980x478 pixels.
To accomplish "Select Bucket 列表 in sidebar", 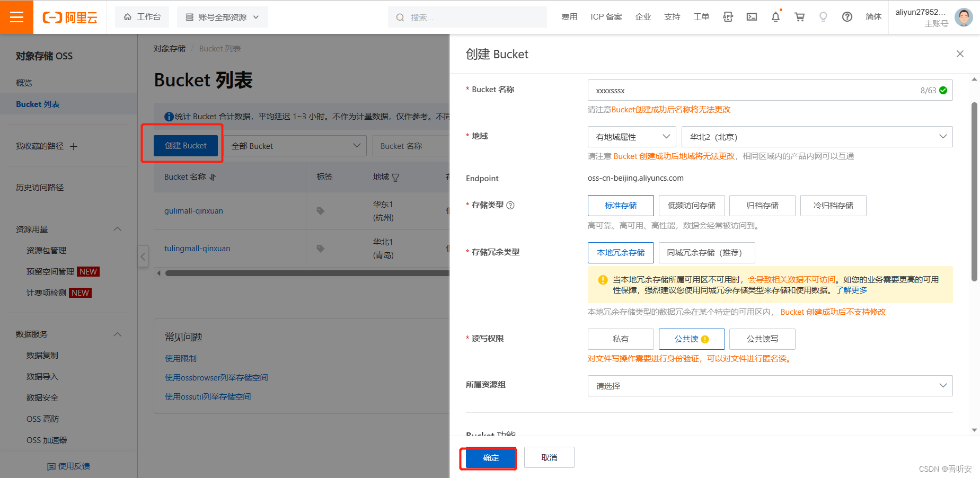I will [x=68, y=104].
